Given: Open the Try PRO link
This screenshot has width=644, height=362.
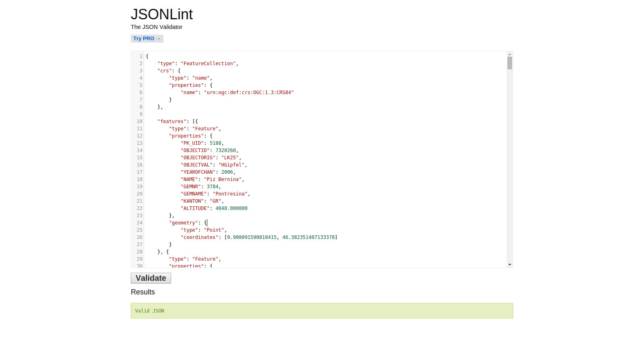Looking at the screenshot, I should (147, 39).
